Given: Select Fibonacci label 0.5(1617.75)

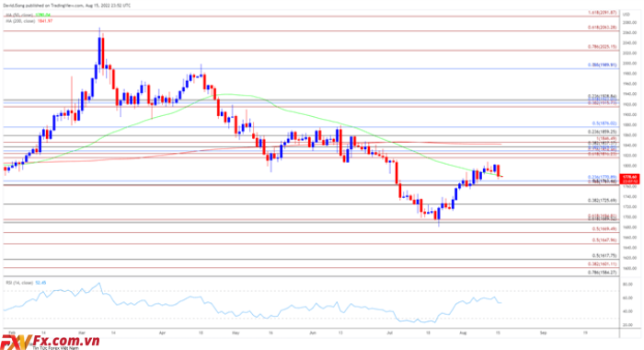Looking at the screenshot, I should (604, 255).
